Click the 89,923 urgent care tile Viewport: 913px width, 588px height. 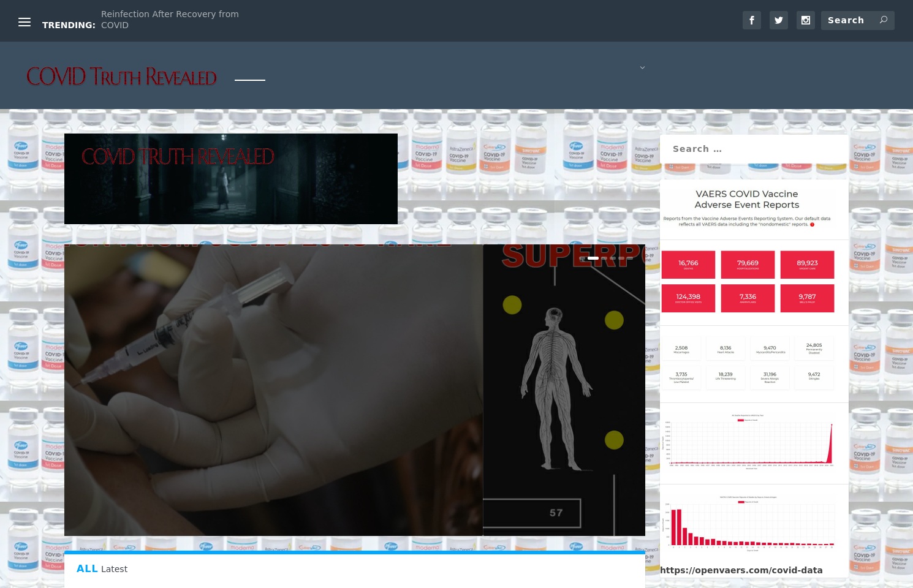(x=807, y=265)
